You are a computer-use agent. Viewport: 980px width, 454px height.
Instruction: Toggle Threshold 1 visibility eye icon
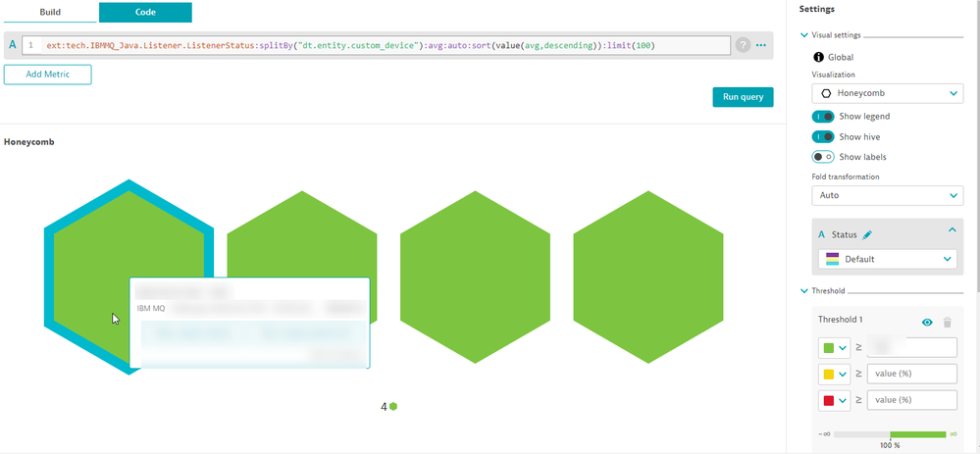tap(927, 323)
